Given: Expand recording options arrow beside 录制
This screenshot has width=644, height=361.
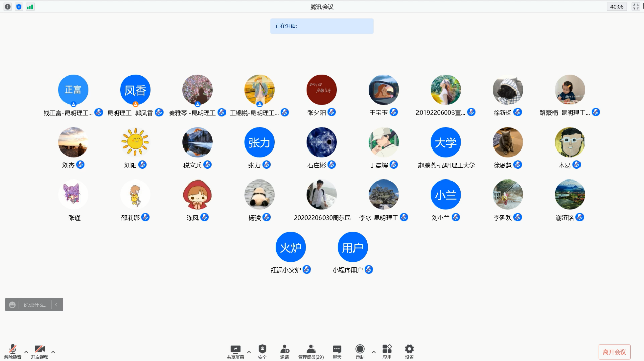Looking at the screenshot, I should point(374,351).
